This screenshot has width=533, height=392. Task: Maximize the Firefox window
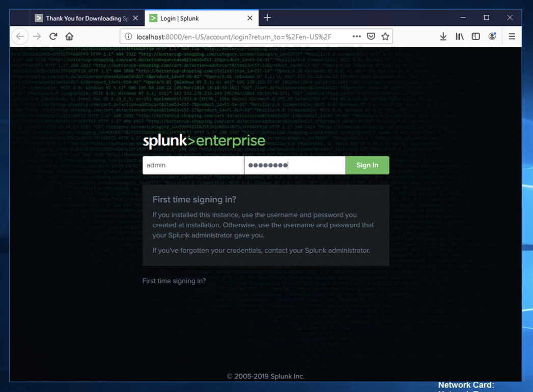(487, 17)
